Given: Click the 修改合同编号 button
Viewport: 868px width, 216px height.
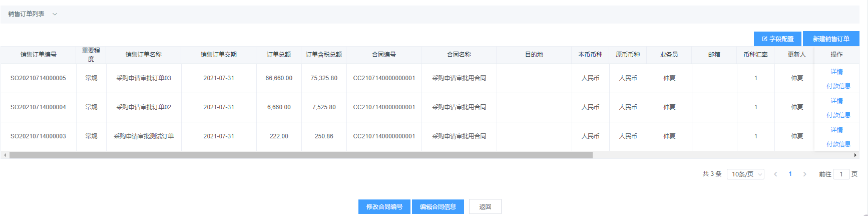Looking at the screenshot, I should 384,206.
